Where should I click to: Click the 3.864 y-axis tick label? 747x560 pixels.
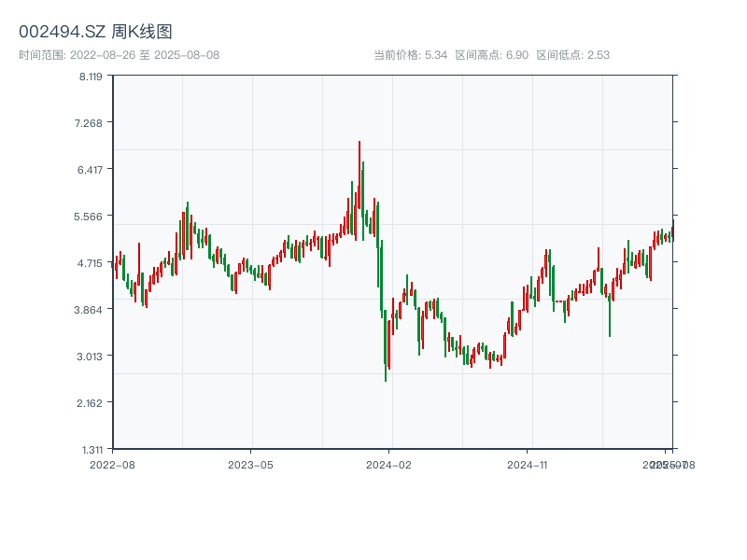point(91,310)
